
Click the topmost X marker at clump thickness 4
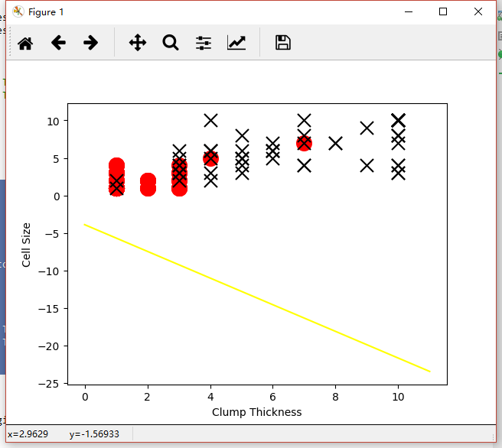click(210, 121)
